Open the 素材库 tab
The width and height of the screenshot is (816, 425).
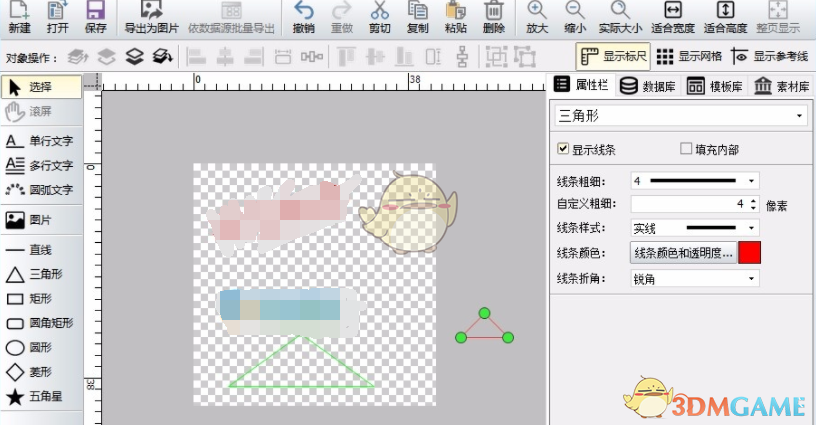coord(783,86)
